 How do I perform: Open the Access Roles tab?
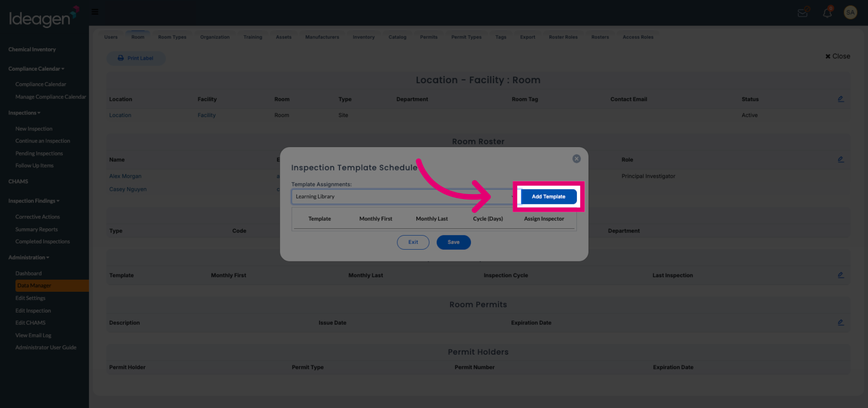click(x=638, y=37)
